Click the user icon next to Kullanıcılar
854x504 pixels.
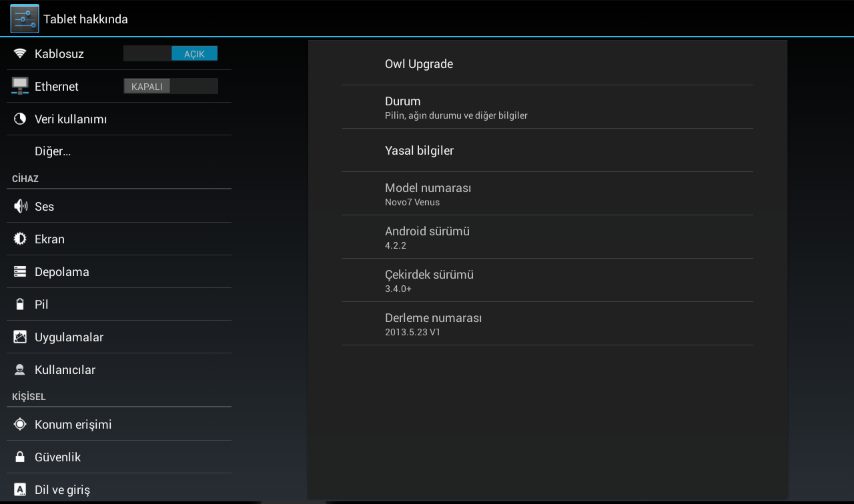click(20, 369)
